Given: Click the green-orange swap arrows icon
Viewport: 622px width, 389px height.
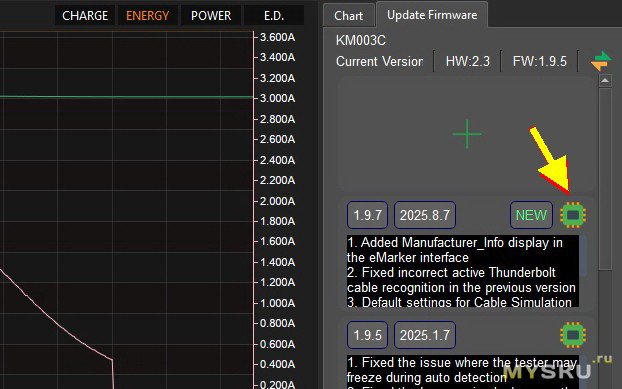Looking at the screenshot, I should click(601, 61).
